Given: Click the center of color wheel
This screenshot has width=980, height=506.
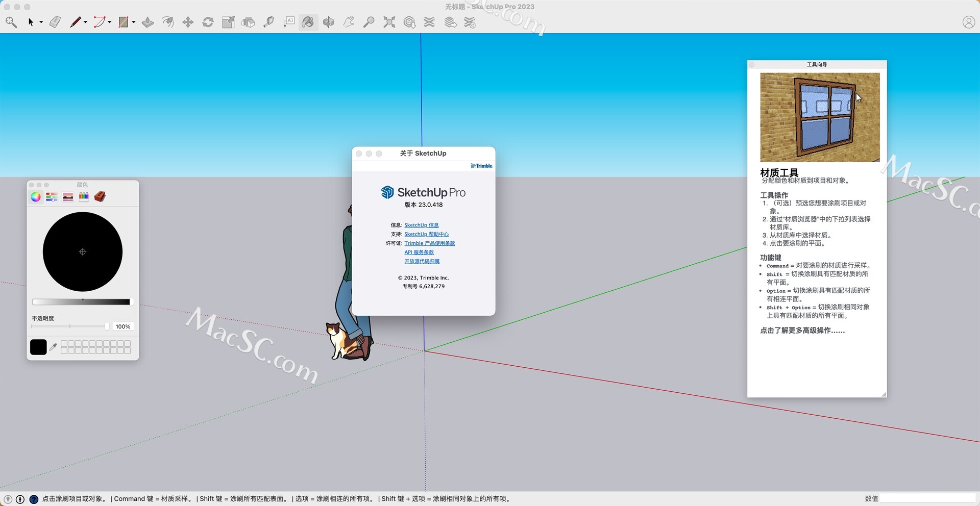Looking at the screenshot, I should [83, 252].
